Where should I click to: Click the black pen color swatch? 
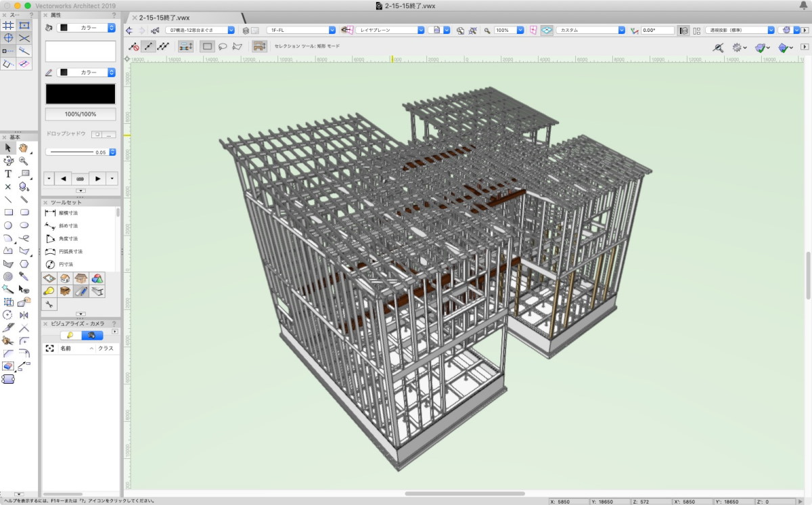[x=81, y=93]
